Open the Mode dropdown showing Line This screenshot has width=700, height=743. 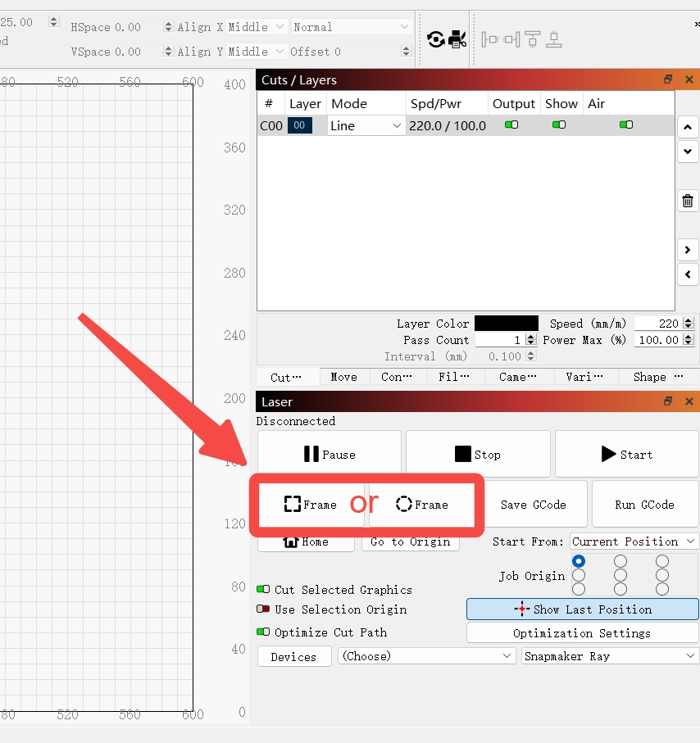pos(366,126)
